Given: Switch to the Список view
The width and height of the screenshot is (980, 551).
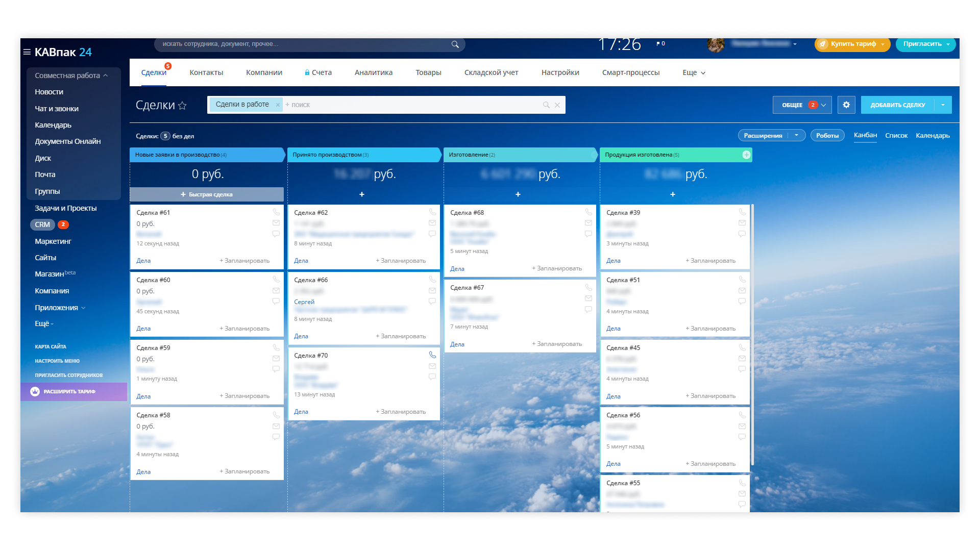Looking at the screenshot, I should point(896,136).
